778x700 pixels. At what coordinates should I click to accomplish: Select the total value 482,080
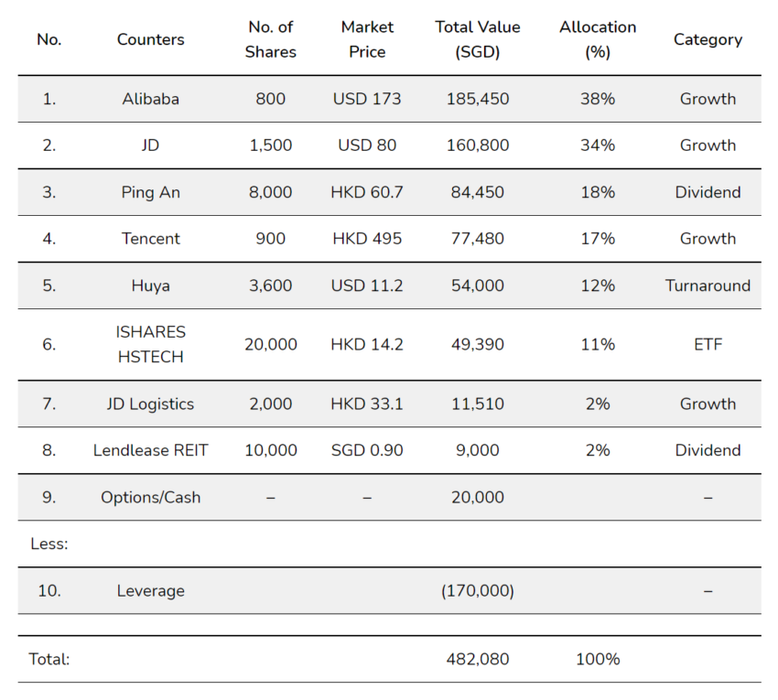[x=477, y=660]
